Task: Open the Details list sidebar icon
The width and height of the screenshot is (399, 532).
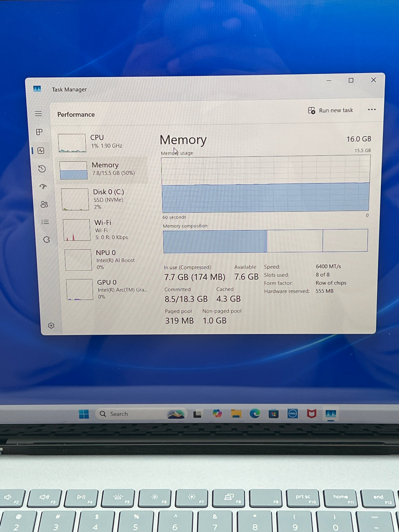Action: [45, 222]
